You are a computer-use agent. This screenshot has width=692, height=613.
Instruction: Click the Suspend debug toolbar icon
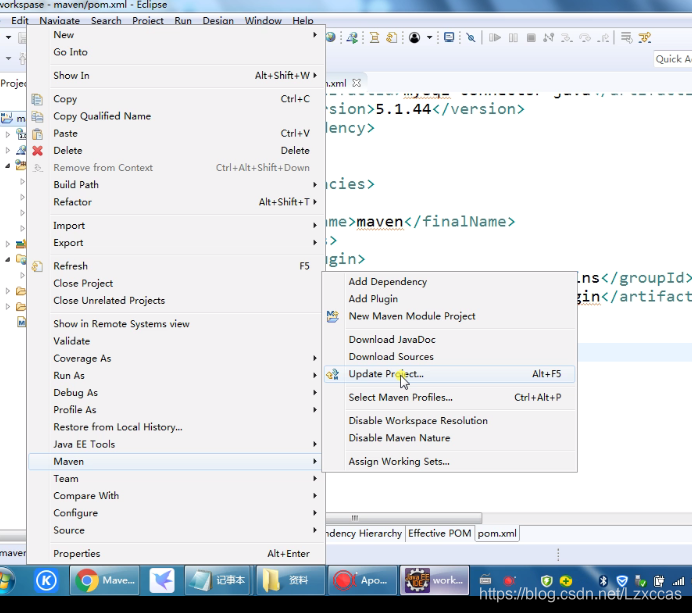point(513,38)
